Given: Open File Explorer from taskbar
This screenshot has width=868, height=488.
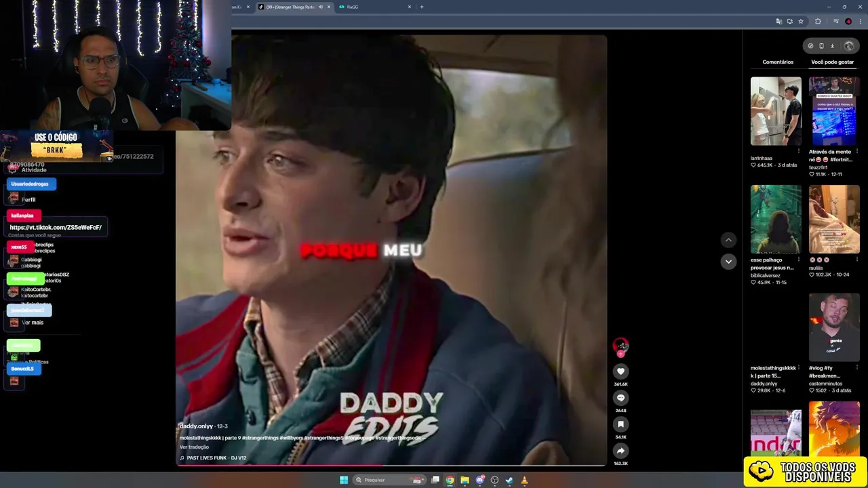Looking at the screenshot, I should coord(465,480).
